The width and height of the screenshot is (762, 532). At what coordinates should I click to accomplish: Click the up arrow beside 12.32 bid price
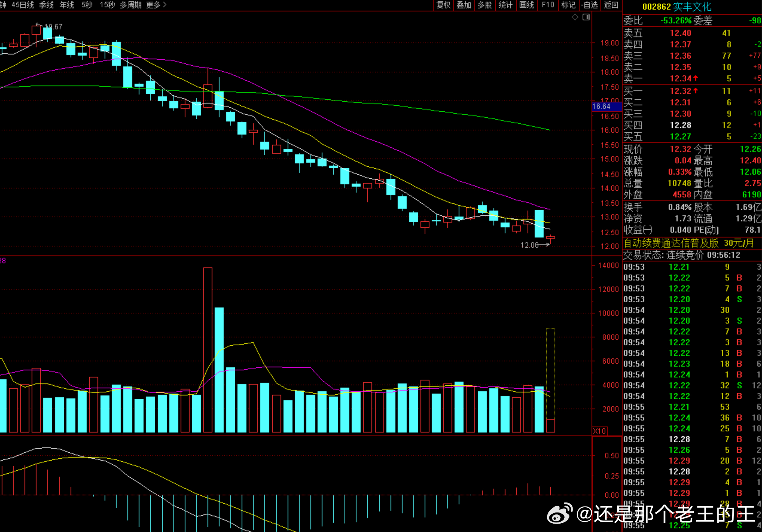pyautogui.click(x=696, y=91)
